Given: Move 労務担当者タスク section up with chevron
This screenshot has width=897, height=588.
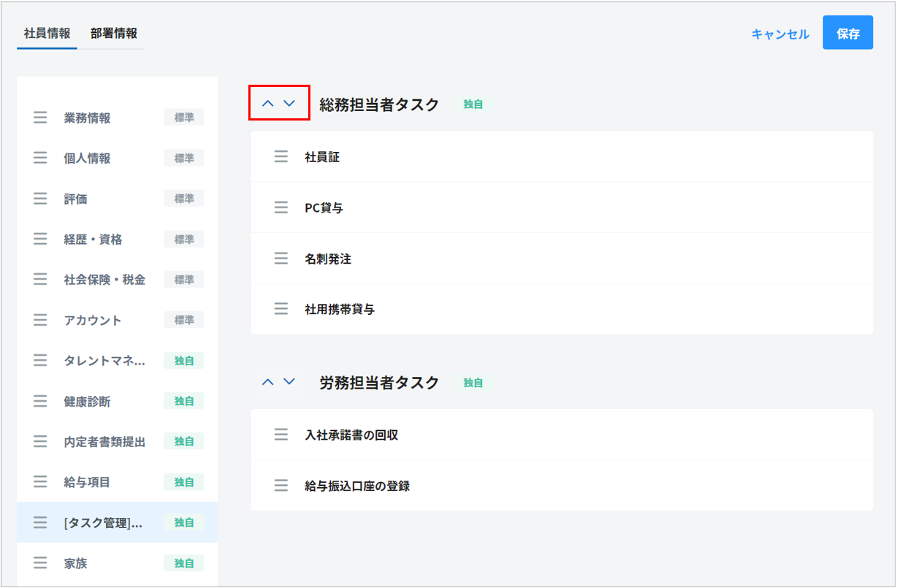Looking at the screenshot, I should [x=268, y=382].
